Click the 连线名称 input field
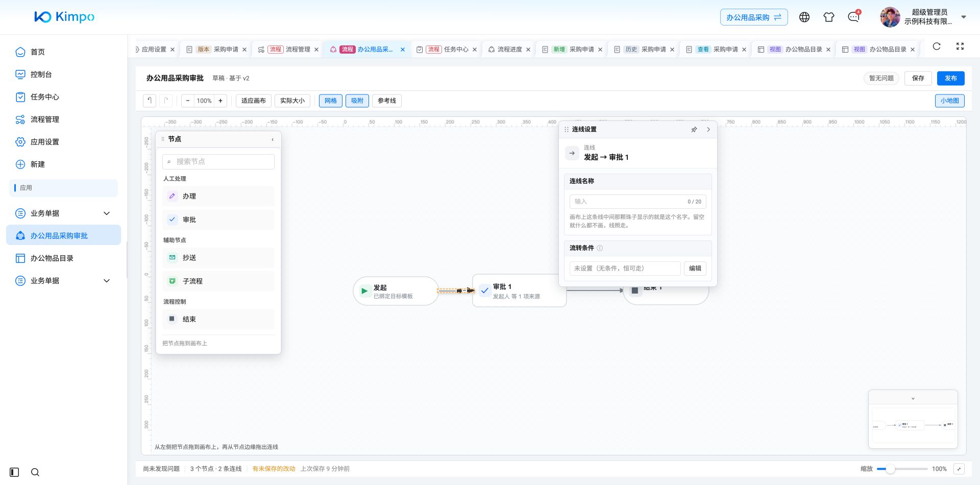 638,202
